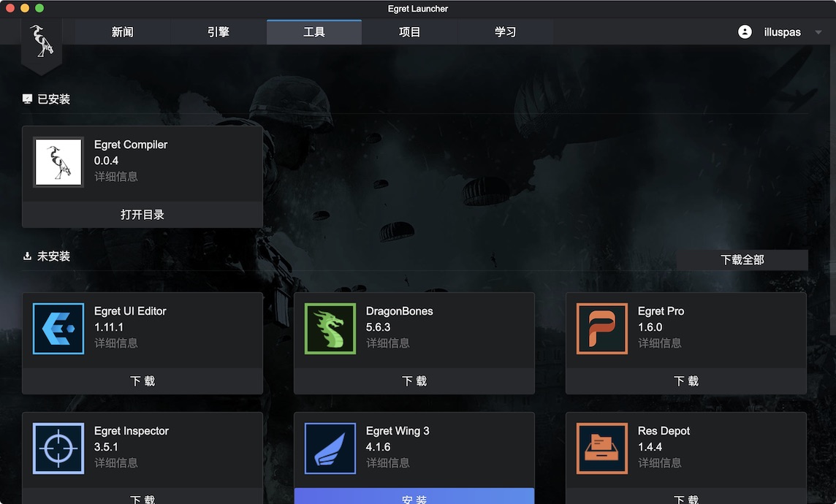Download Egret UI Editor
Viewport: 836px width, 504px height.
click(x=142, y=381)
